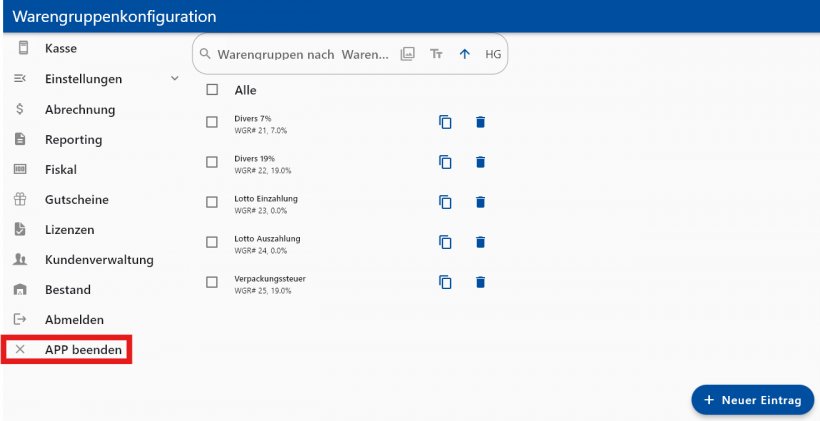Toggle the text size Tt icon
The width and height of the screenshot is (820, 421).
click(x=436, y=54)
